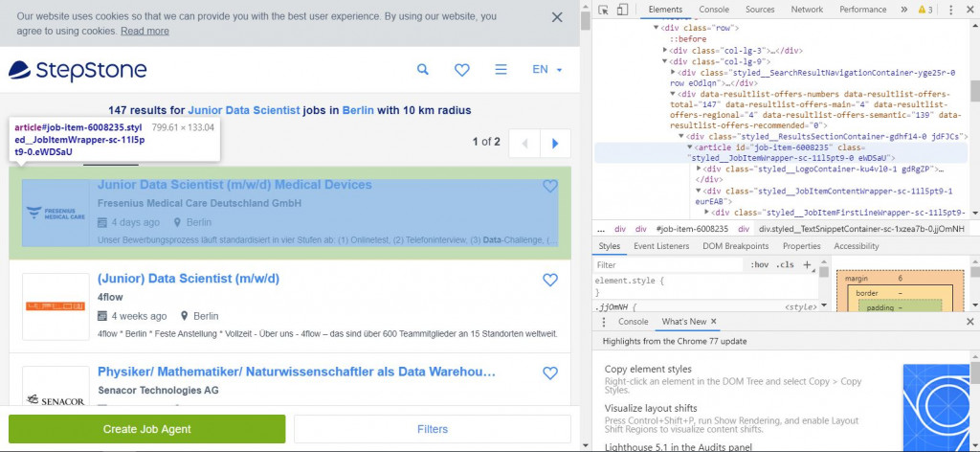Click the 4flow company logo thumbnail

56,306
